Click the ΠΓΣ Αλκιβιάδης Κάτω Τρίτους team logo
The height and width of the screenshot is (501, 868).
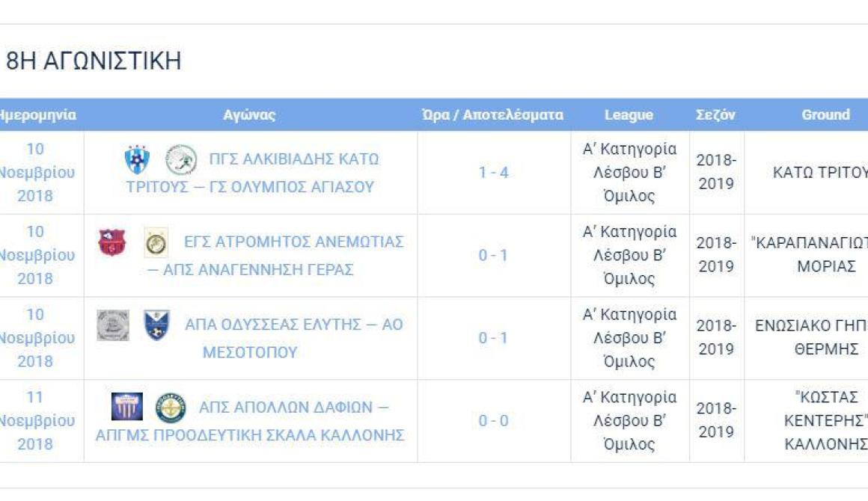137,159
